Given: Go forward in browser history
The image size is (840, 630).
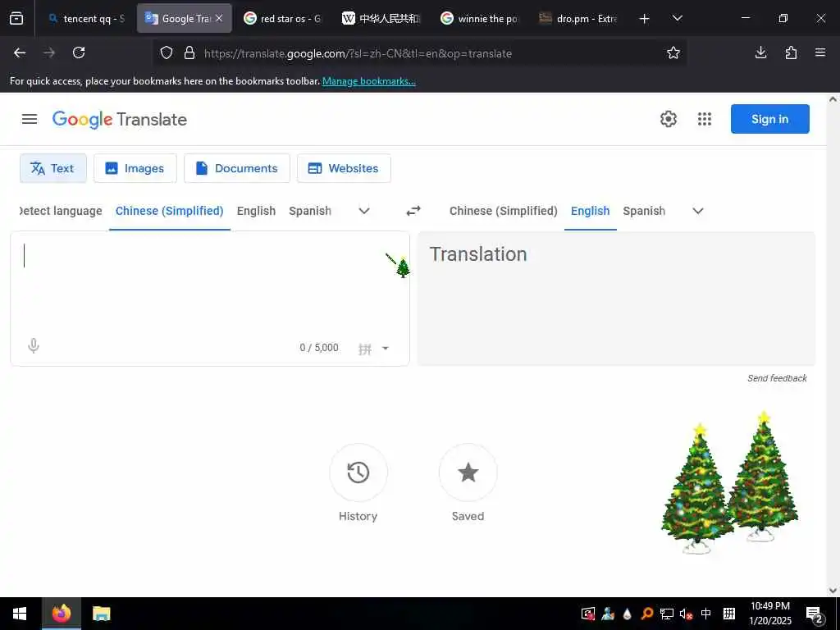Looking at the screenshot, I should (x=49, y=52).
